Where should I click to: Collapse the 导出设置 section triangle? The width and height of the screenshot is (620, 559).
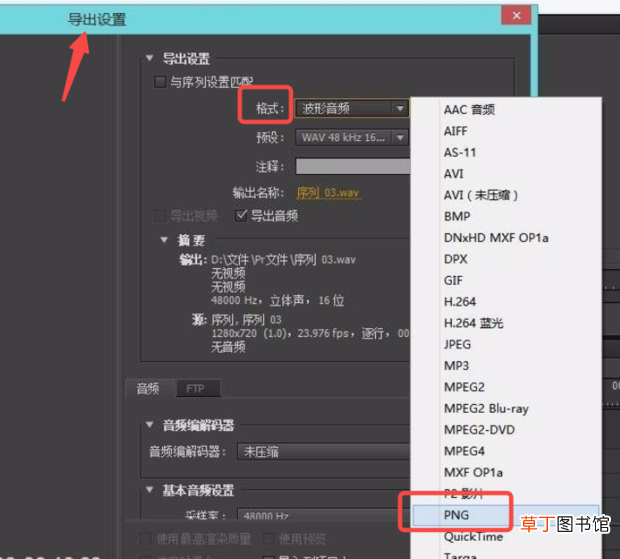pos(149,58)
